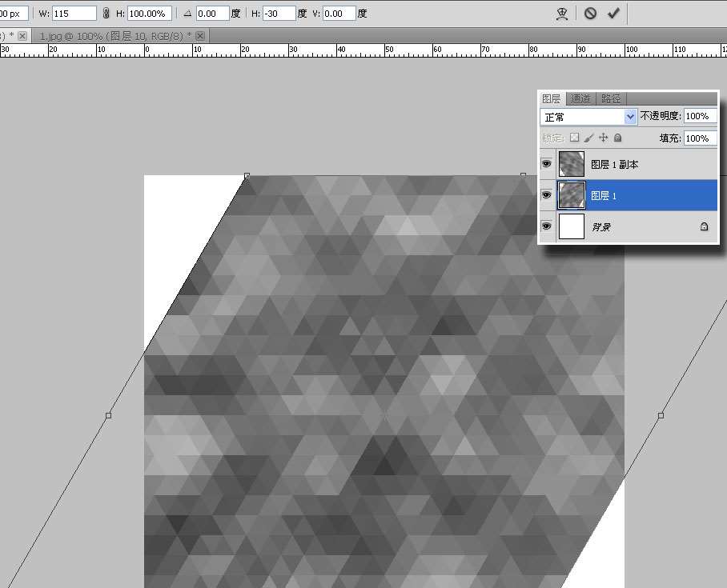This screenshot has height=588, width=727.
Task: Switch to the 路径 paths tab
Action: [610, 99]
